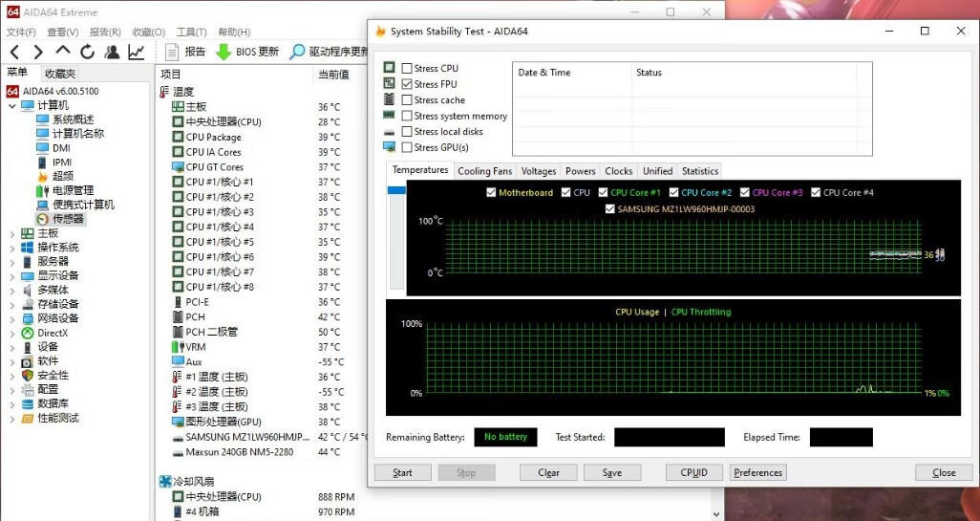The image size is (980, 521).
Task: Toggle Motherboard graph checkbox
Action: 491,193
